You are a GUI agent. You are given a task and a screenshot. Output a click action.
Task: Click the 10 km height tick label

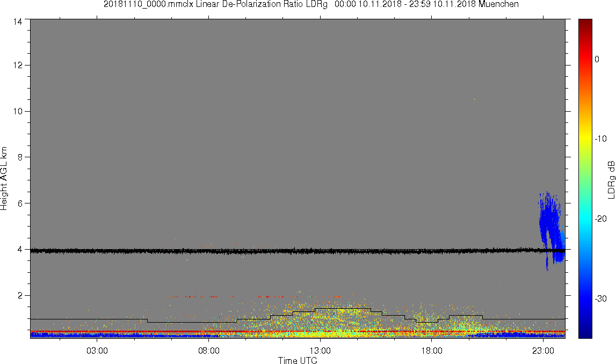pyautogui.click(x=17, y=111)
